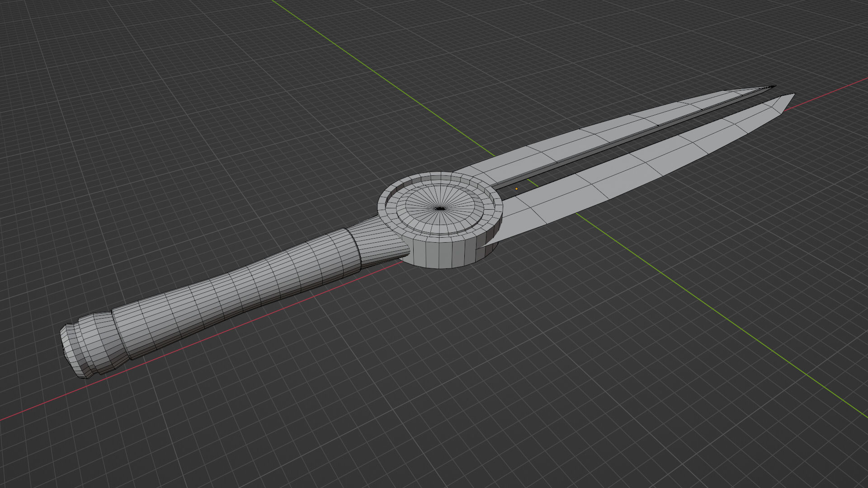The height and width of the screenshot is (488, 868).
Task: Click the circular guard disc center
Action: [x=440, y=208]
